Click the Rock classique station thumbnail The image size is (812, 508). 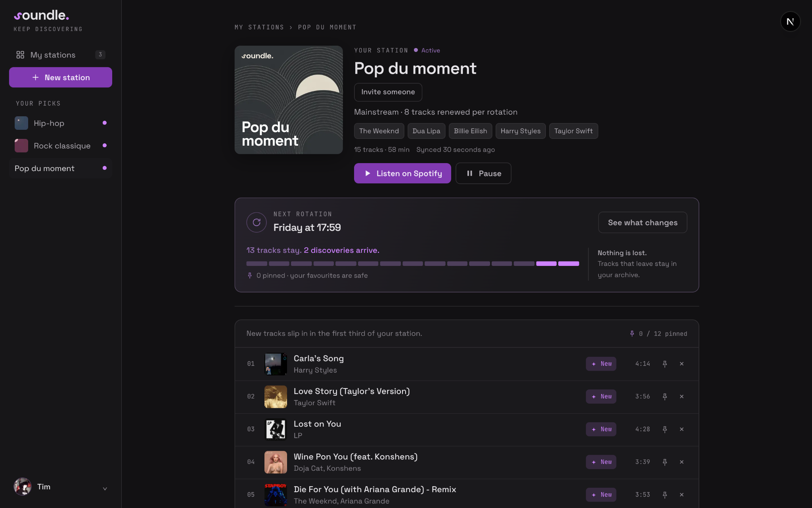(x=21, y=146)
